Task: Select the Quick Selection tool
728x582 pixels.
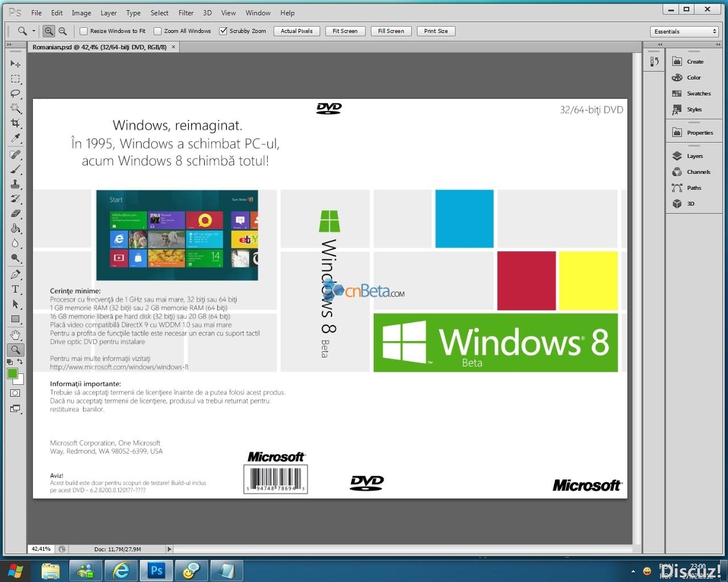Action: (15, 109)
